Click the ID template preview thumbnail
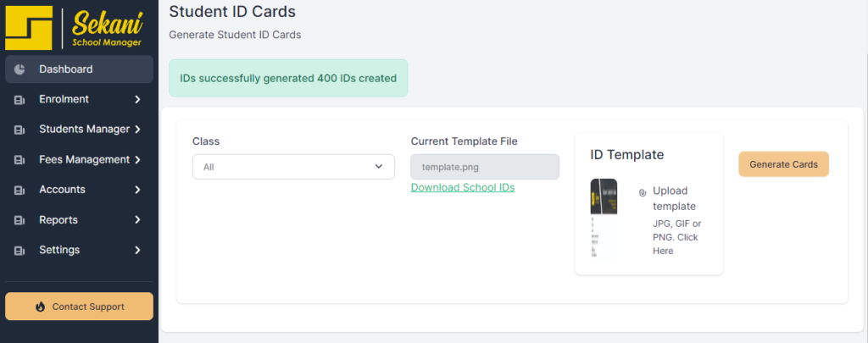Viewport: 868px width, 343px height. [x=603, y=219]
